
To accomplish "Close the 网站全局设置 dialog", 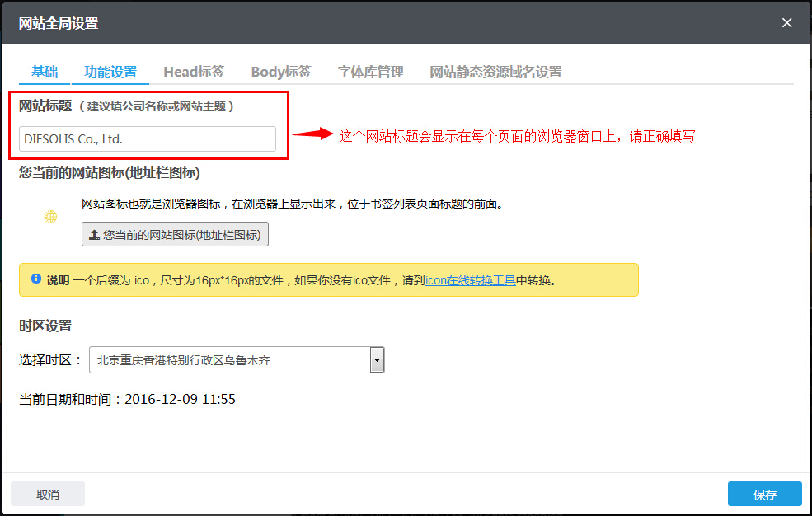I will (x=786, y=23).
